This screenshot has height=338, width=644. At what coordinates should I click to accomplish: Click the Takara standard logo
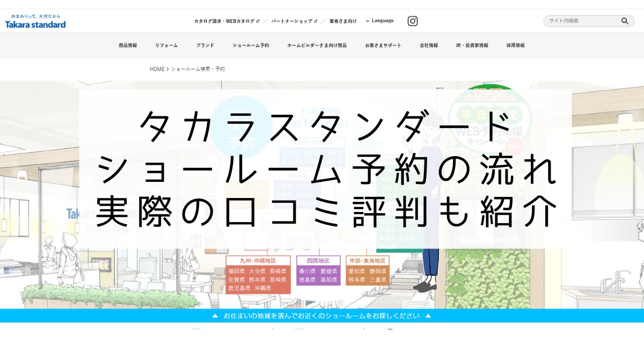coord(35,22)
